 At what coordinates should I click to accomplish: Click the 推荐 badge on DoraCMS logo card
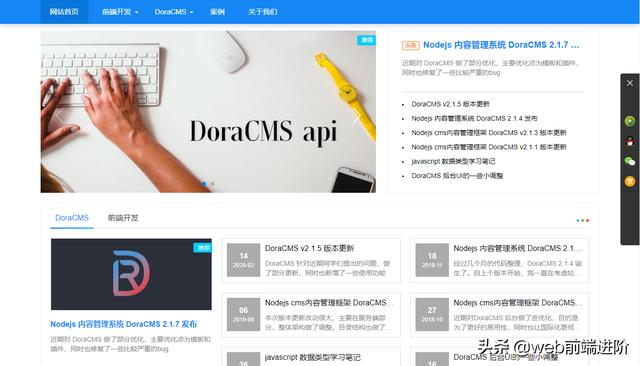(x=202, y=248)
